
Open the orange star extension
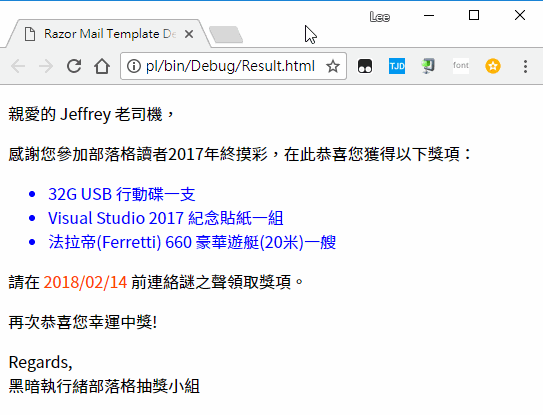coord(493,66)
